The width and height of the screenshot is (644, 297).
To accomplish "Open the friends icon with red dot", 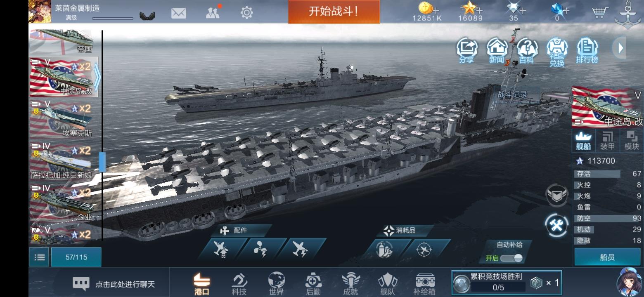I will [x=213, y=12].
